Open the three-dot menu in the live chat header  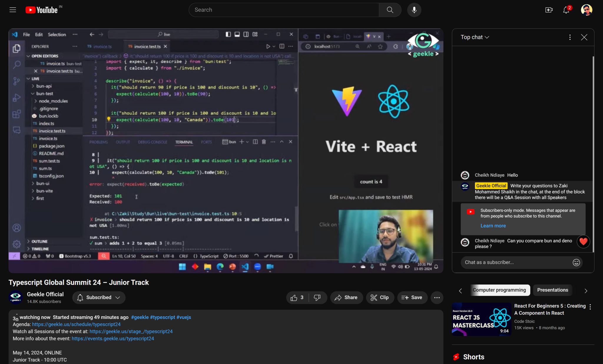point(570,37)
